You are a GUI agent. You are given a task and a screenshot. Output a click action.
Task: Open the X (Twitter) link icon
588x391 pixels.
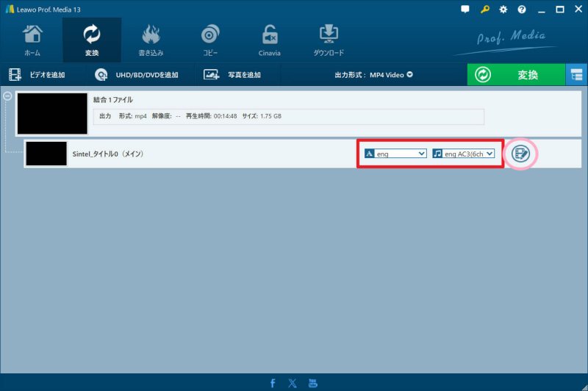tap(293, 383)
